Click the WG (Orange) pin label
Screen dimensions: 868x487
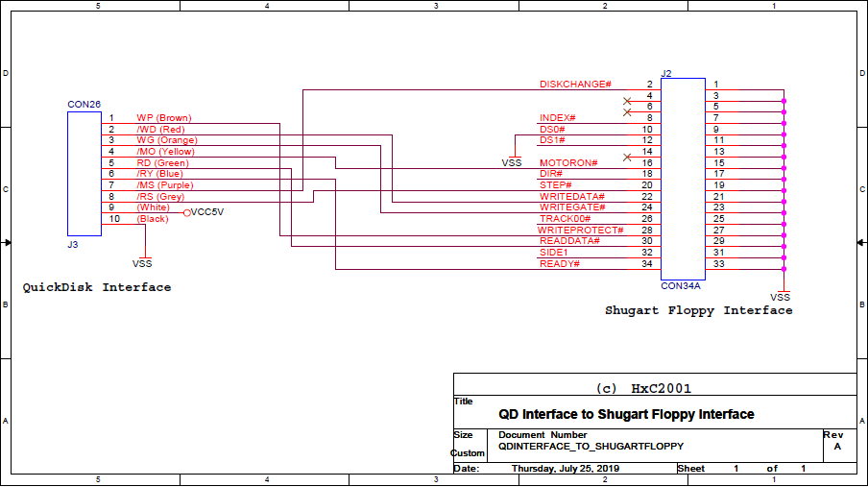pos(167,140)
